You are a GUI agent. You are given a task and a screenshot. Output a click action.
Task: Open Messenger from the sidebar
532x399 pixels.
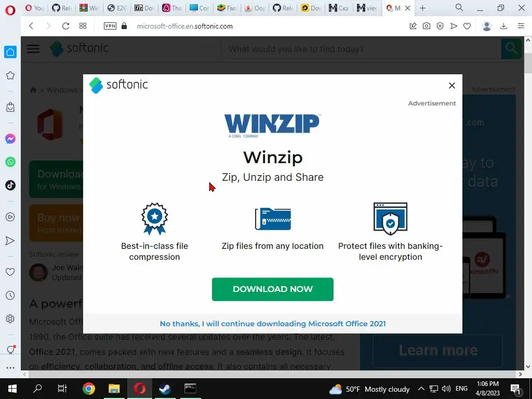pyautogui.click(x=10, y=139)
